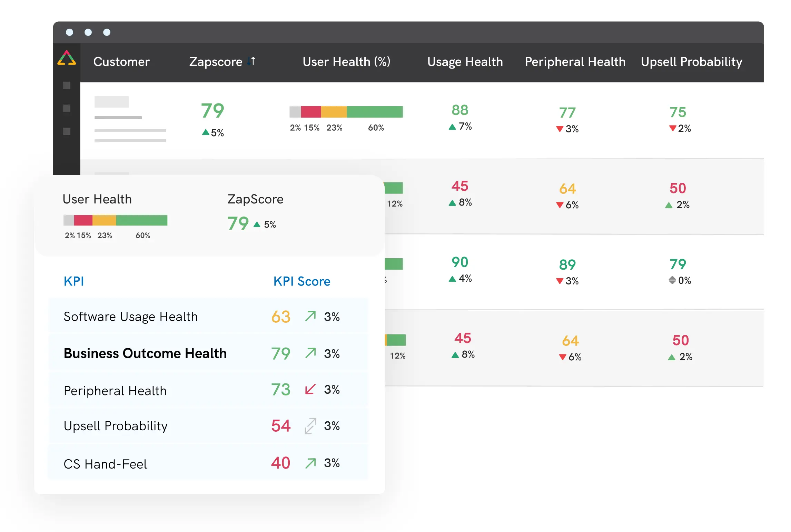
Task: Click the KPI heading in the card
Action: 74,281
